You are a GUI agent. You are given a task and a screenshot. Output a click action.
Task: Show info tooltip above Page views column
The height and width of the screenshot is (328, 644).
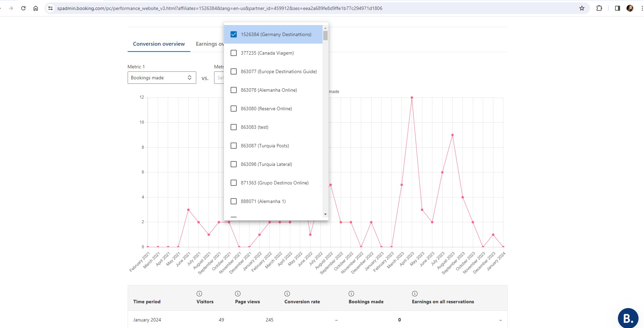click(238, 294)
